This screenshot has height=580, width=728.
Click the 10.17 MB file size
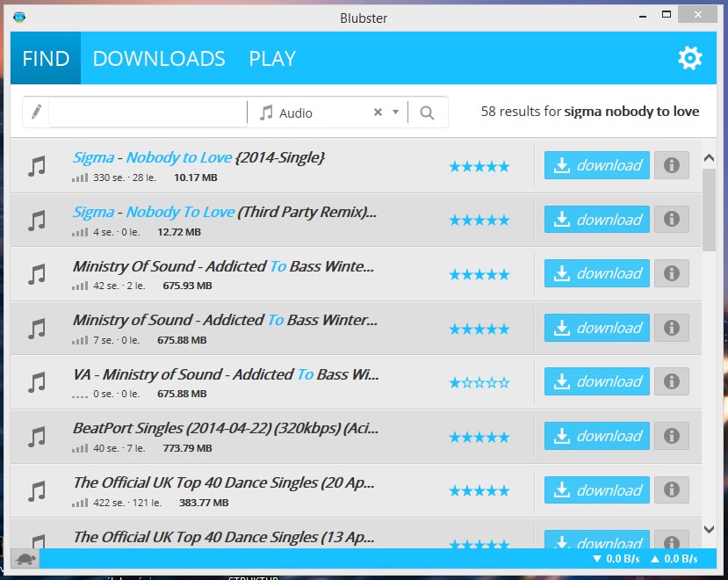pyautogui.click(x=196, y=178)
